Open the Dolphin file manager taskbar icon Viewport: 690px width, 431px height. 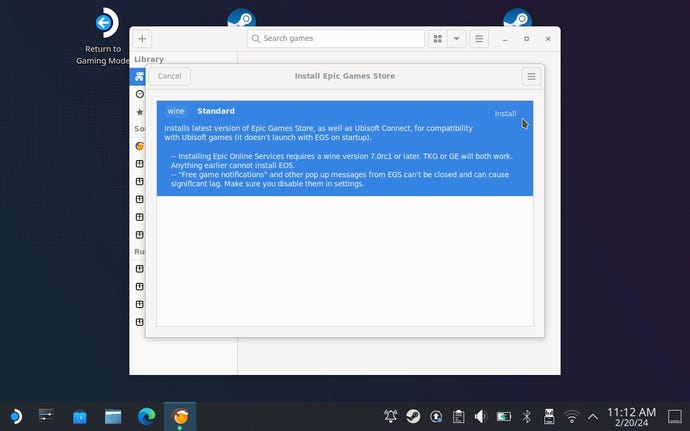tap(113, 416)
